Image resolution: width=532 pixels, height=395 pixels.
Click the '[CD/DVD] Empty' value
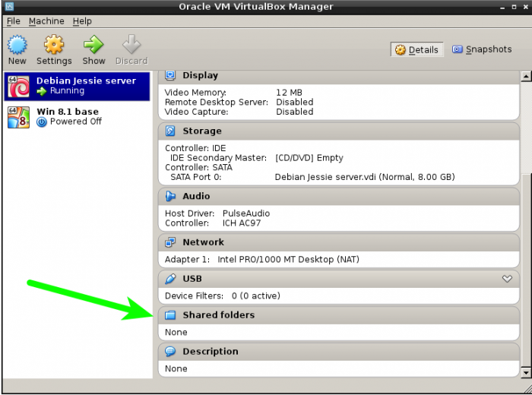[309, 158]
